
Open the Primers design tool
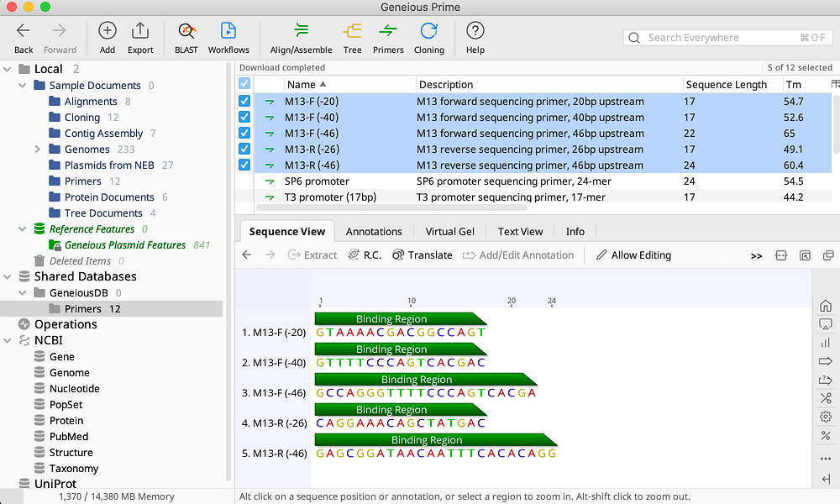388,37
